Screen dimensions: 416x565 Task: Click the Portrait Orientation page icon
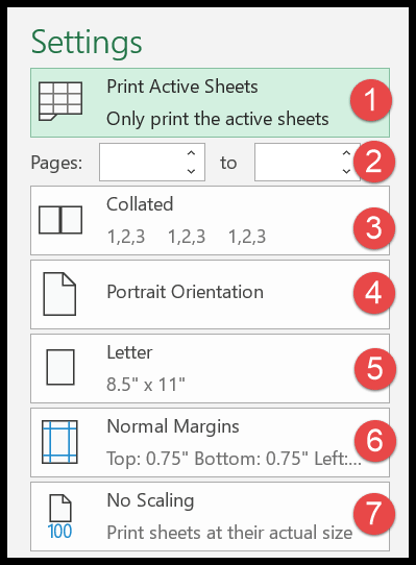[59, 294]
